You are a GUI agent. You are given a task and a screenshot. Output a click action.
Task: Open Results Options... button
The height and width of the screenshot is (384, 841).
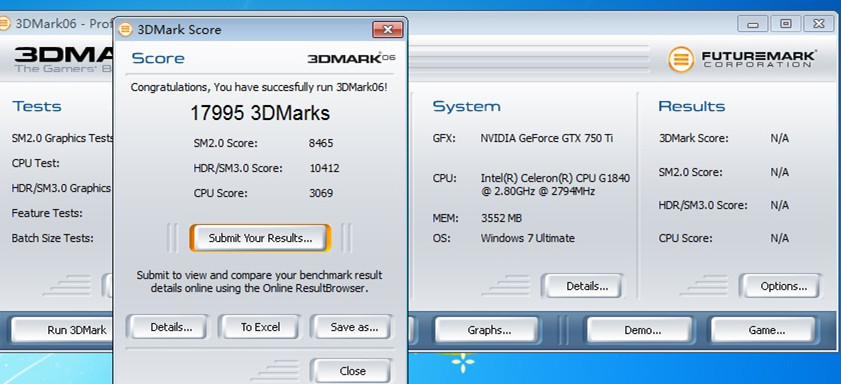click(x=784, y=286)
